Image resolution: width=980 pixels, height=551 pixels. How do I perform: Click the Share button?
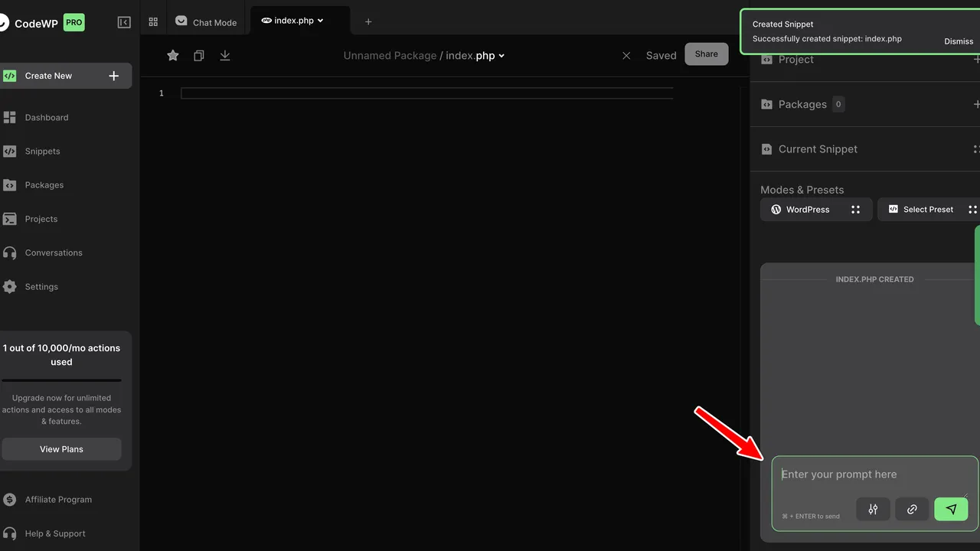(707, 54)
